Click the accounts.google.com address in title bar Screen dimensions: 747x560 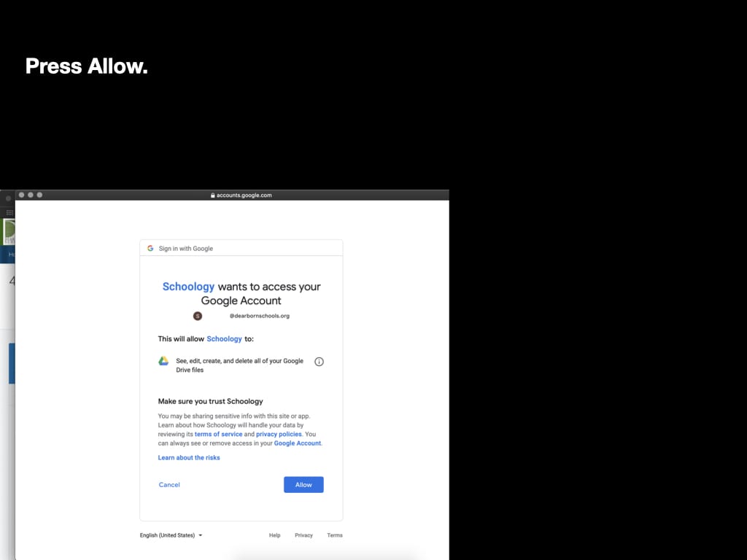click(244, 195)
